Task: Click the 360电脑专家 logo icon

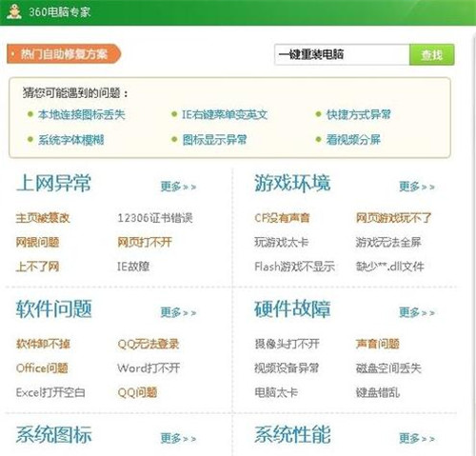Action: (x=14, y=12)
